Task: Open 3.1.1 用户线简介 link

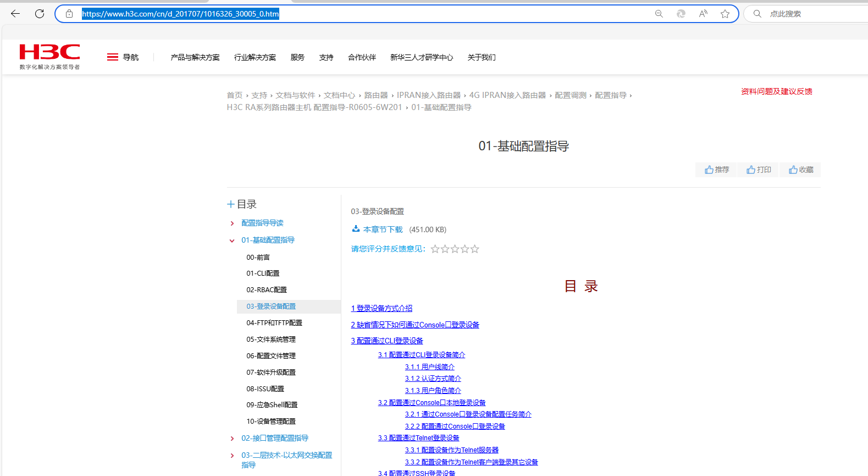Action: coord(430,367)
